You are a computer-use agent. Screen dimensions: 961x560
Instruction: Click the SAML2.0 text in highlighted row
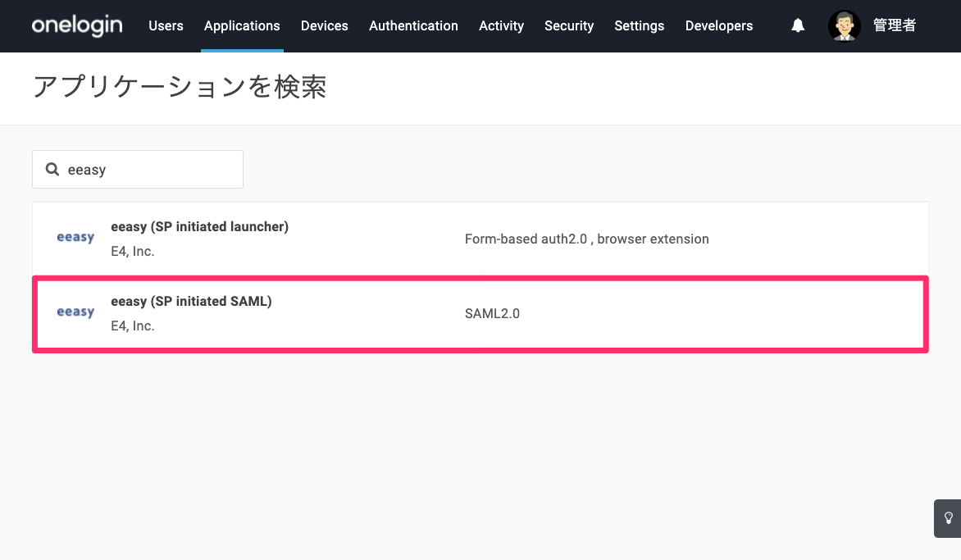tap(492, 314)
